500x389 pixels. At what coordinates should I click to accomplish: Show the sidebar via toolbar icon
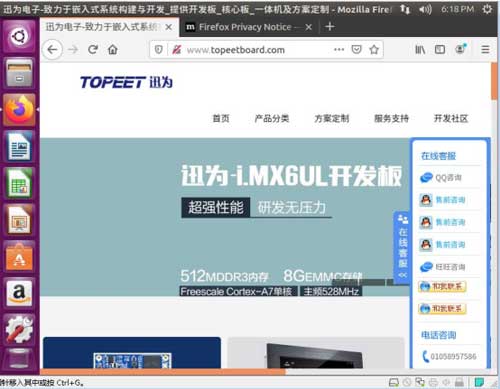[440, 50]
